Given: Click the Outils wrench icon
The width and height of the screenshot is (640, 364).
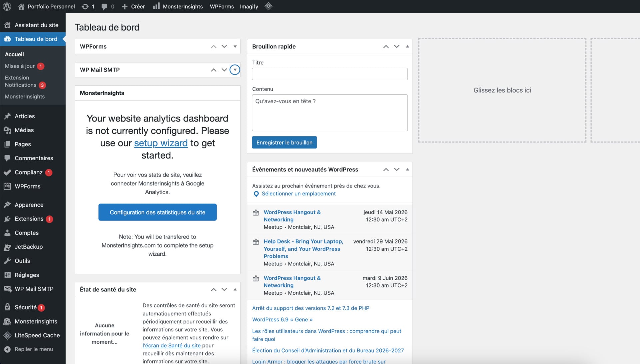Looking at the screenshot, I should click(x=7, y=261).
